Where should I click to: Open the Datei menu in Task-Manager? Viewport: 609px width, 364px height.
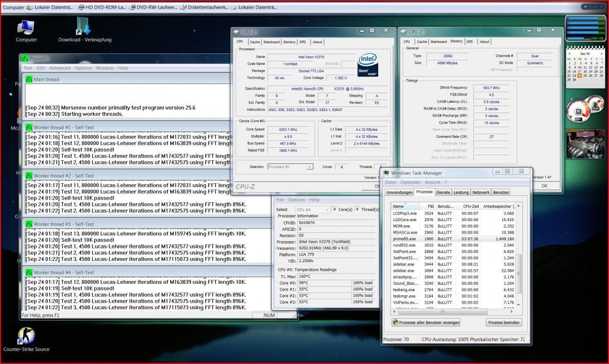click(391, 182)
